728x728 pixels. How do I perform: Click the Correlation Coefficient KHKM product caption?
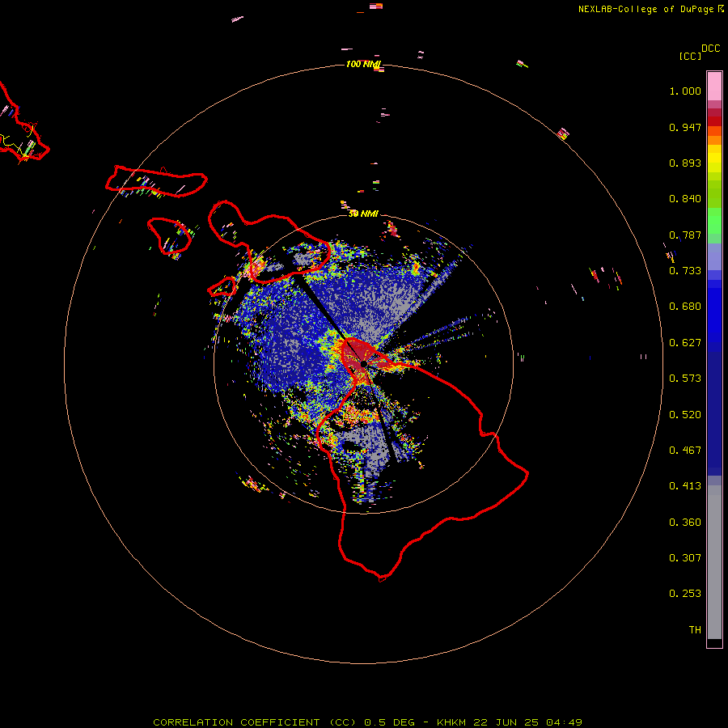[367, 722]
